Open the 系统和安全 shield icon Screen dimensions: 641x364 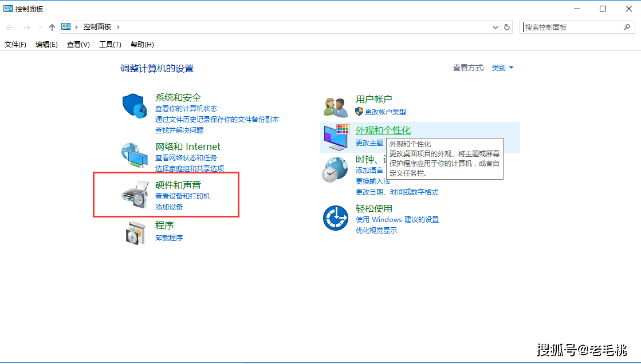point(135,105)
